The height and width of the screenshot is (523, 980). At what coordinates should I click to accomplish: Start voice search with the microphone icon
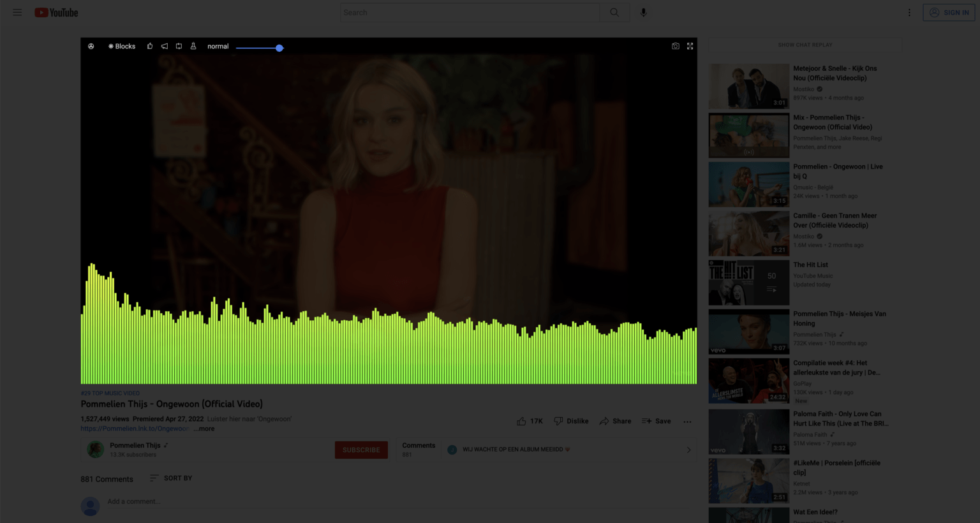tap(643, 12)
